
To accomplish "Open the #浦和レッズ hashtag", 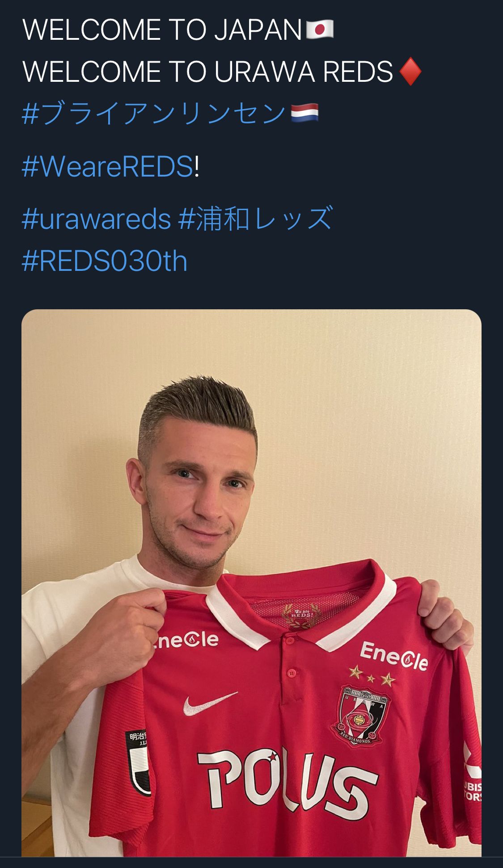I will [x=256, y=219].
